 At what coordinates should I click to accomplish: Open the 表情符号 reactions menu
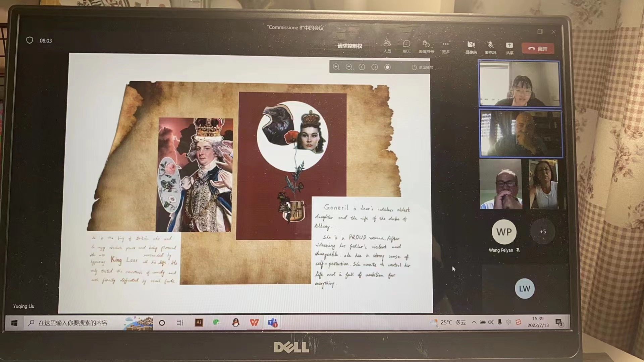(x=426, y=47)
